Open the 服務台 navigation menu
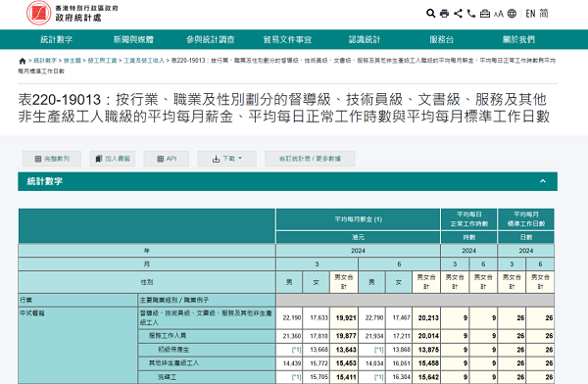The height and width of the screenshot is (384, 588). [442, 39]
